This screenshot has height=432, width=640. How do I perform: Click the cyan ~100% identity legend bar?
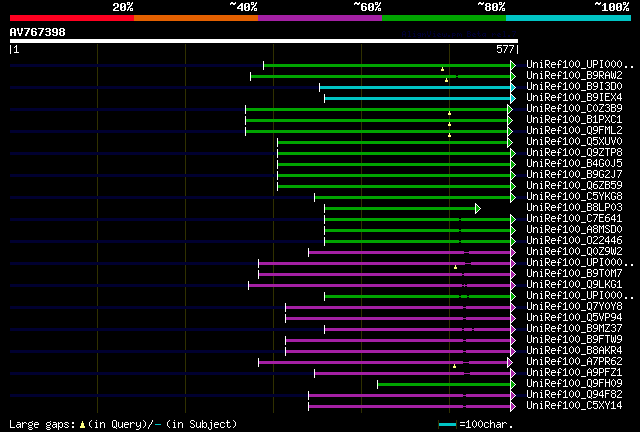(569, 18)
